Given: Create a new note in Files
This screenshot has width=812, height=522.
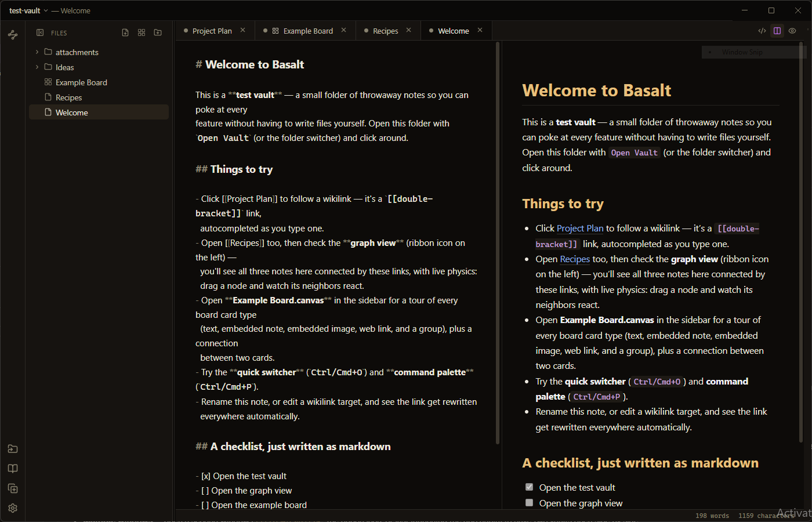Looking at the screenshot, I should 125,32.
